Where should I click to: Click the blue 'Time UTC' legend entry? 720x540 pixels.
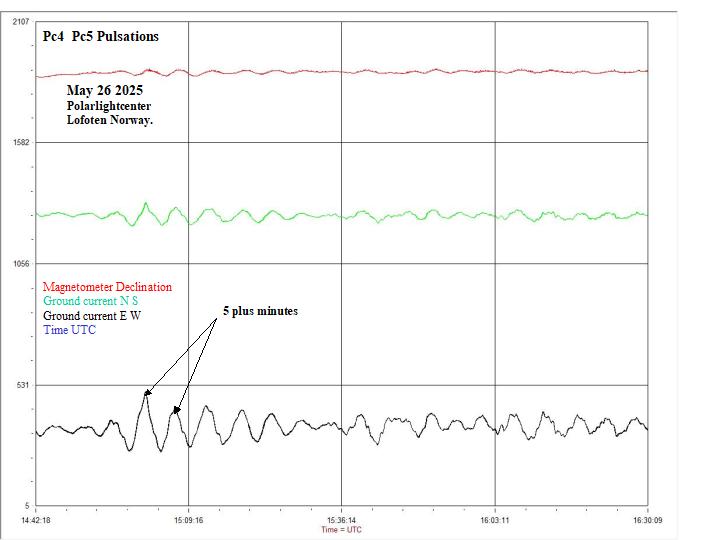click(70, 330)
